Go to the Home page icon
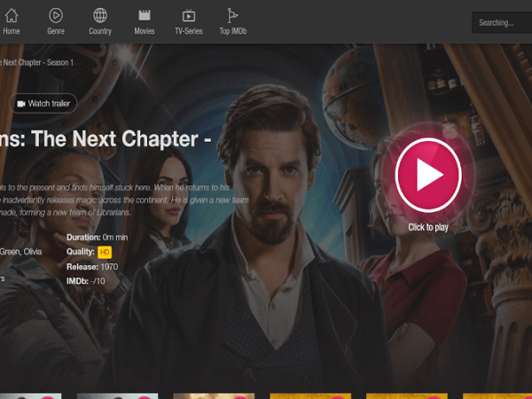The width and height of the screenshot is (532, 399). point(12,16)
